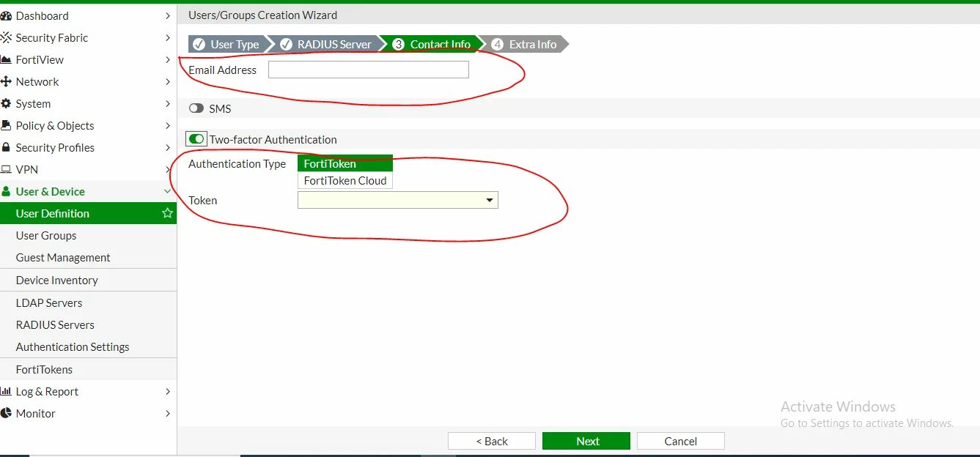Expand the Policy & Objects chevron
This screenshot has height=457, width=980.
click(x=168, y=125)
